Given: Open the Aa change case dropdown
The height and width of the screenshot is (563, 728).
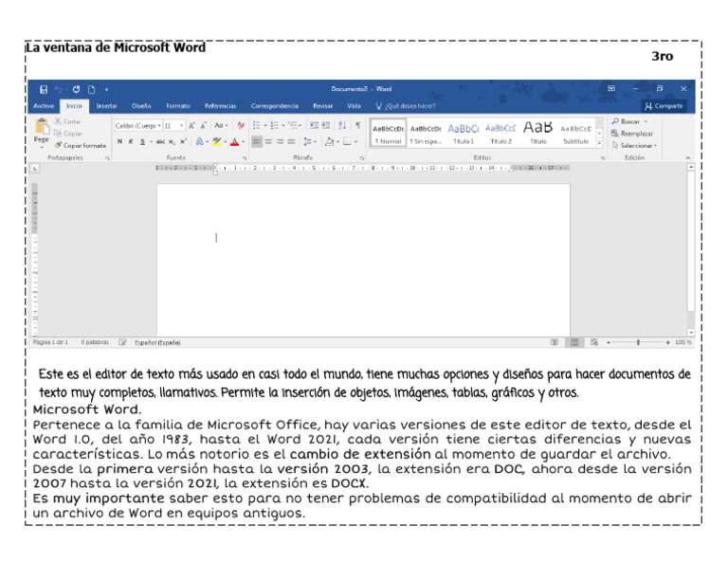Looking at the screenshot, I should point(221,125).
